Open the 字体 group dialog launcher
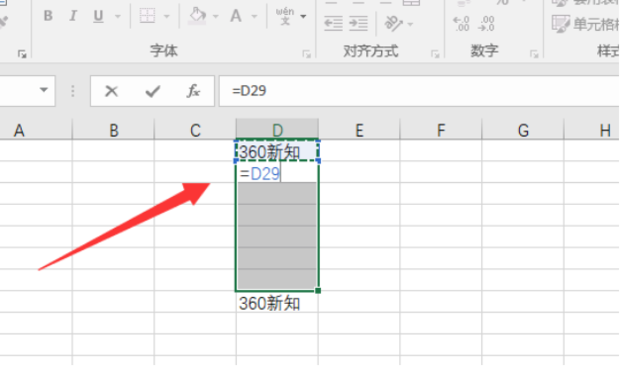Screen dimensions: 620x374 click(306, 54)
